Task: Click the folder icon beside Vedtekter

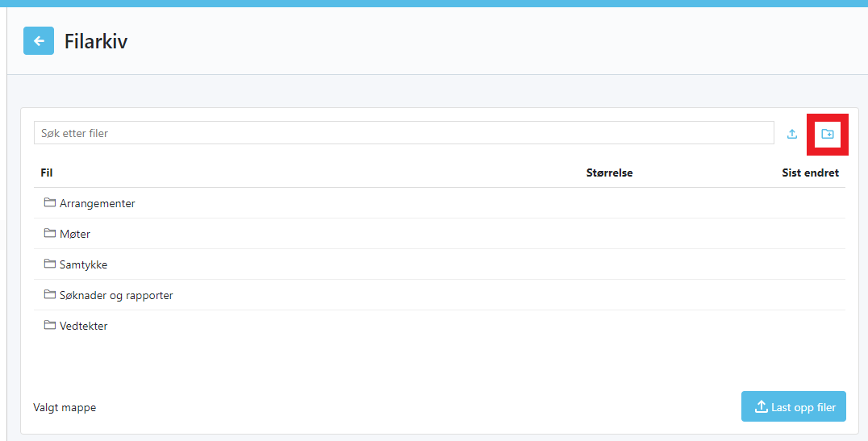Action: click(x=50, y=326)
